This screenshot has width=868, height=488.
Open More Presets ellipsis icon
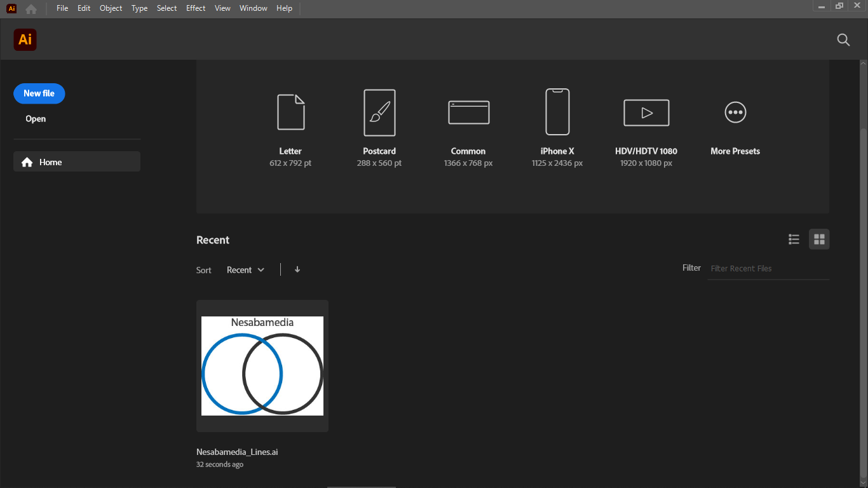pyautogui.click(x=735, y=112)
